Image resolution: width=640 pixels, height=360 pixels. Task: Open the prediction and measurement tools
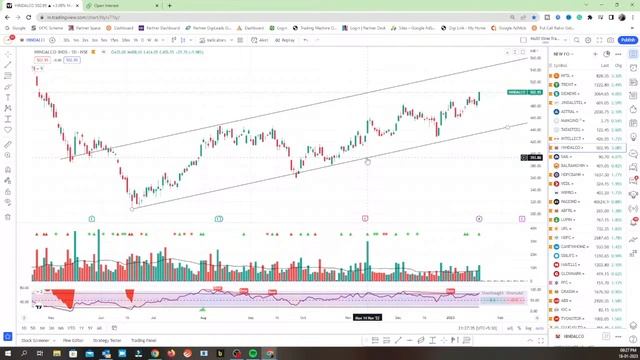8,119
